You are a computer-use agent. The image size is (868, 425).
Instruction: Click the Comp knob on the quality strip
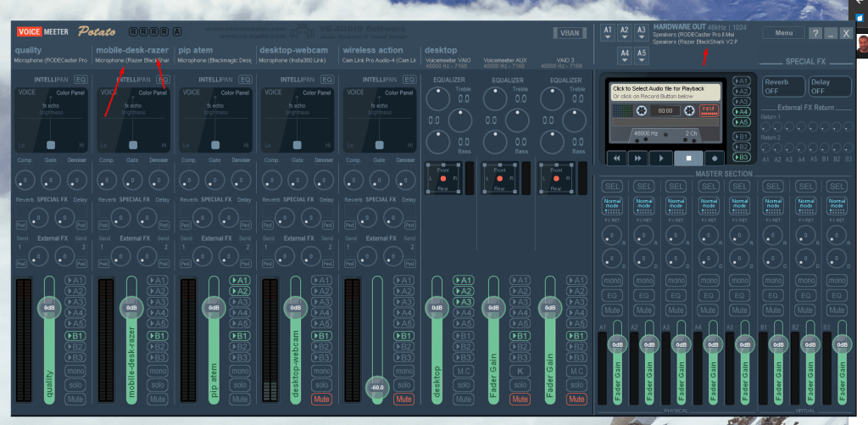click(25, 180)
